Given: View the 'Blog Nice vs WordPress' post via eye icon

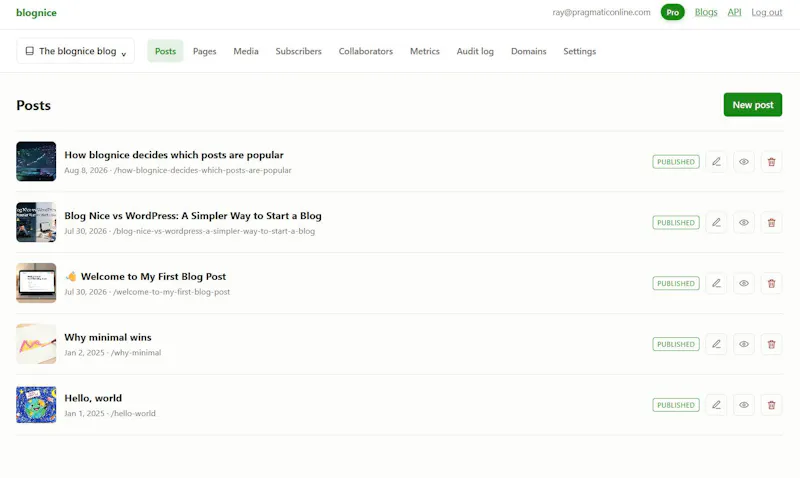Looking at the screenshot, I should [x=744, y=222].
